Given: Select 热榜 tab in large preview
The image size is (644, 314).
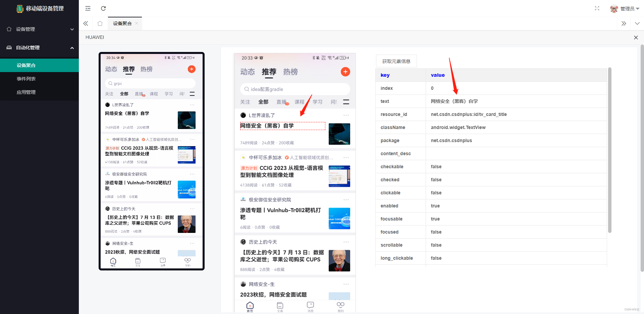Looking at the screenshot, I should [290, 72].
